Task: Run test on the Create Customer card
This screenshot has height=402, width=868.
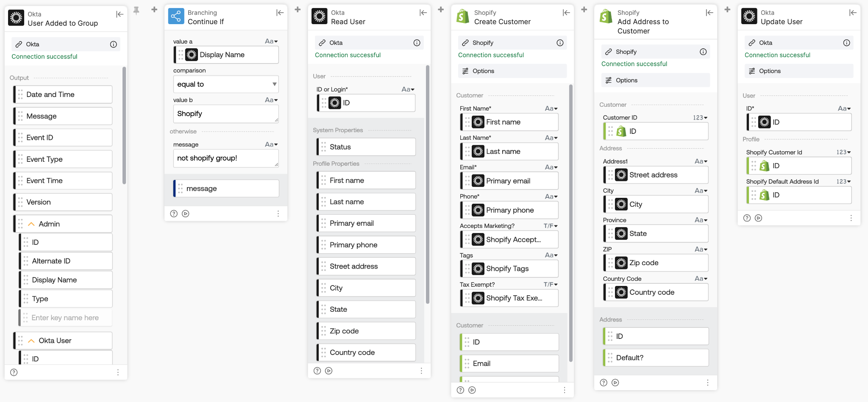Action: [472, 390]
